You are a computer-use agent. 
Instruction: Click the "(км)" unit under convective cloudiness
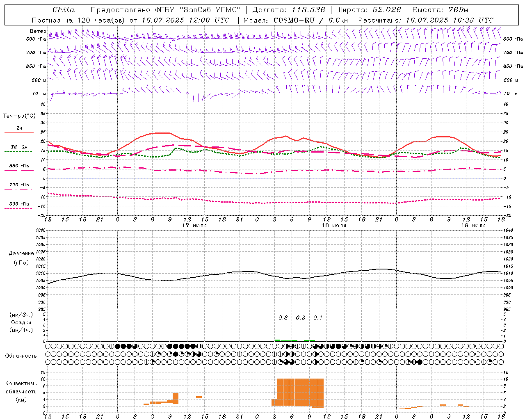click(21, 399)
